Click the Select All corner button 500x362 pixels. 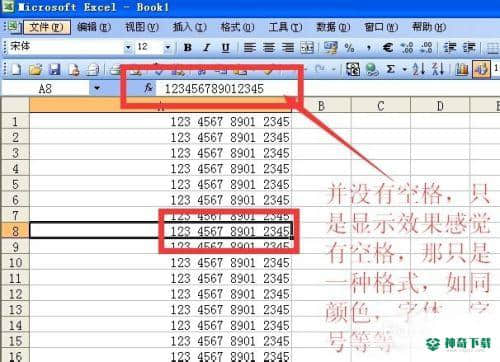(15, 105)
